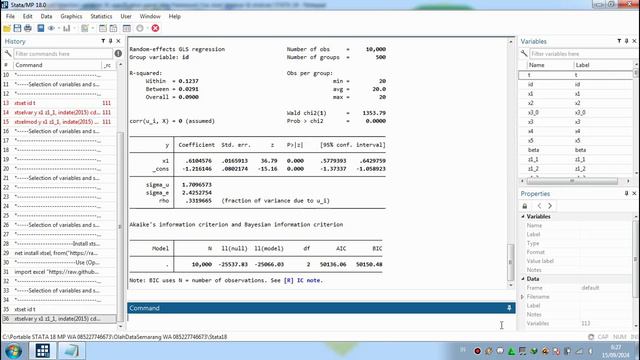
Task: Pin the History panel
Action: (111, 41)
